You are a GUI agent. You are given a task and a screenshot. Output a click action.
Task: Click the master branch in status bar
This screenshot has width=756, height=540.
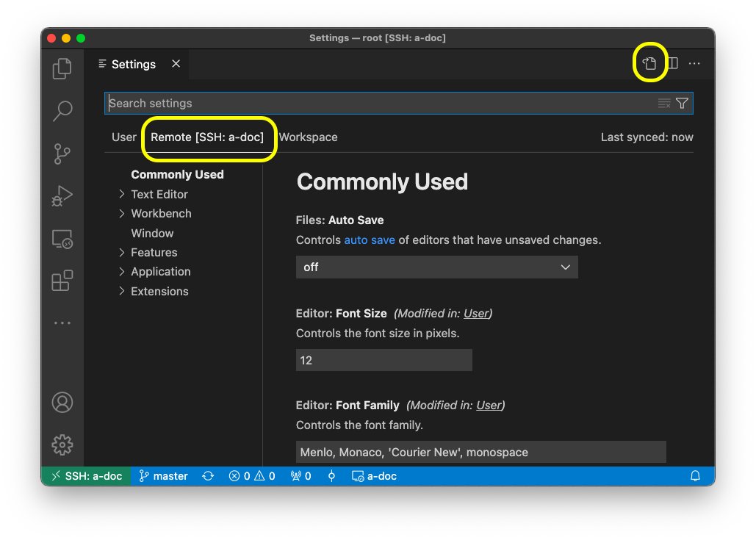(x=163, y=476)
